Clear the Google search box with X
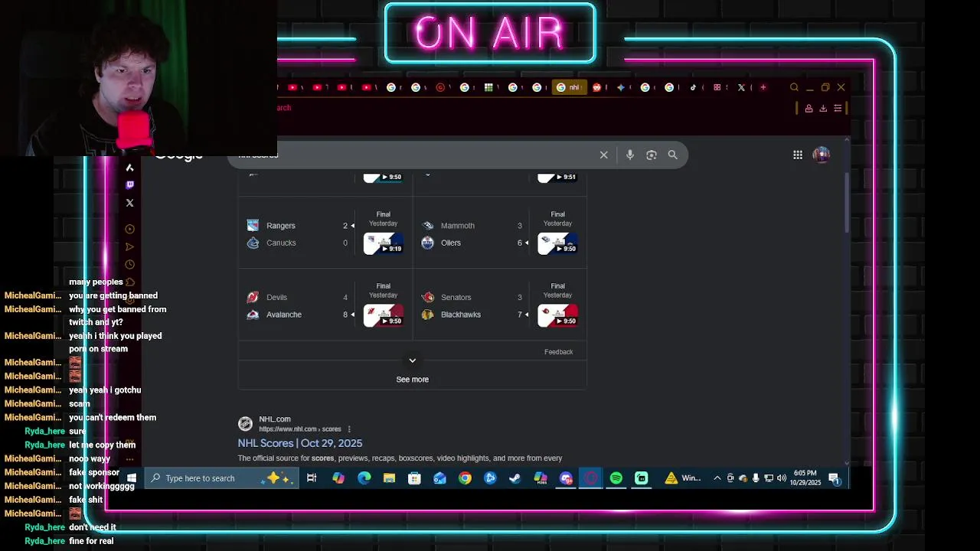 603,155
